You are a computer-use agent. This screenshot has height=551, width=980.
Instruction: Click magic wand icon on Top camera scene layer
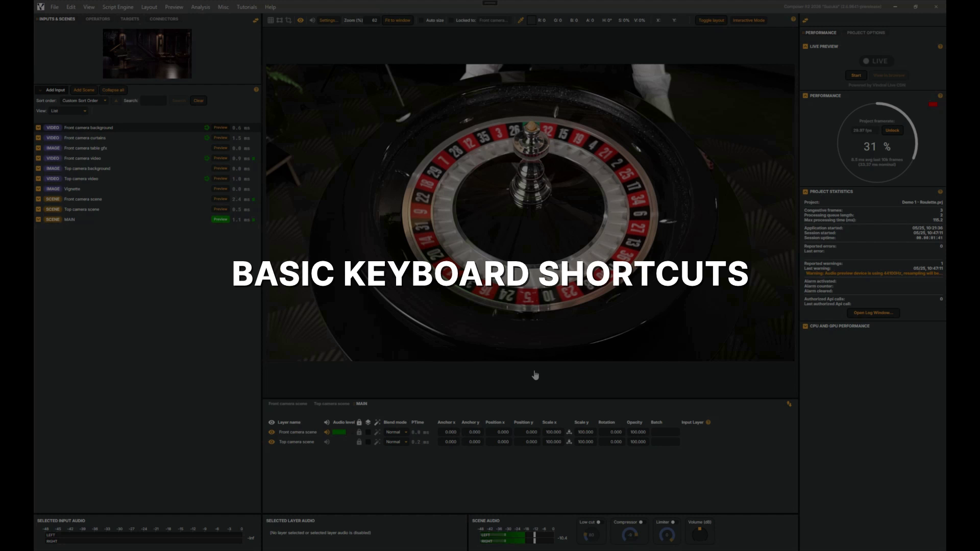377,442
